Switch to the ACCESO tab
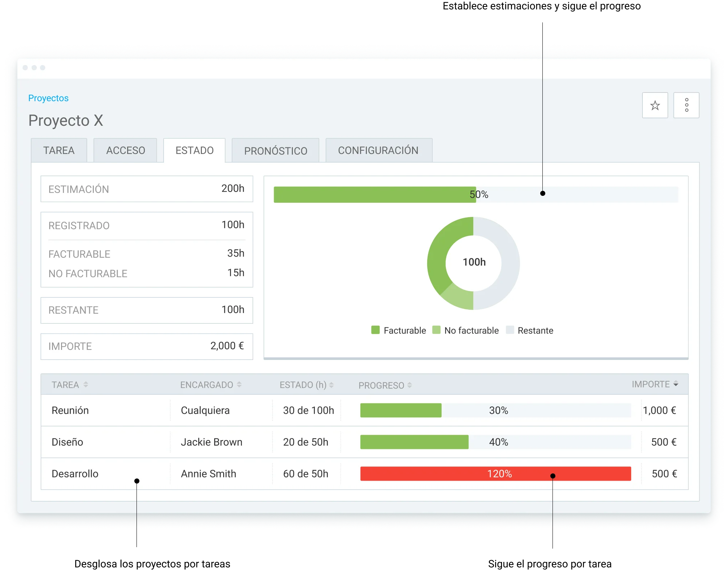The image size is (728, 571). coord(125,150)
